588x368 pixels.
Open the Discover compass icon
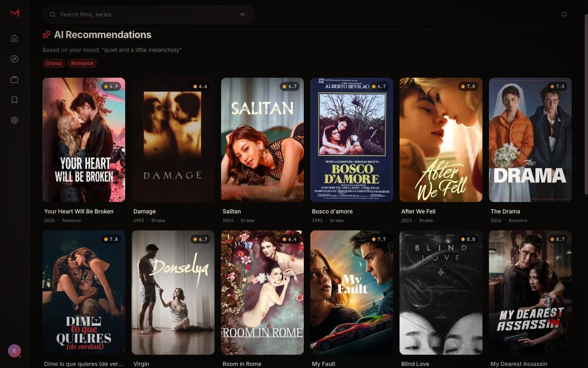click(14, 59)
